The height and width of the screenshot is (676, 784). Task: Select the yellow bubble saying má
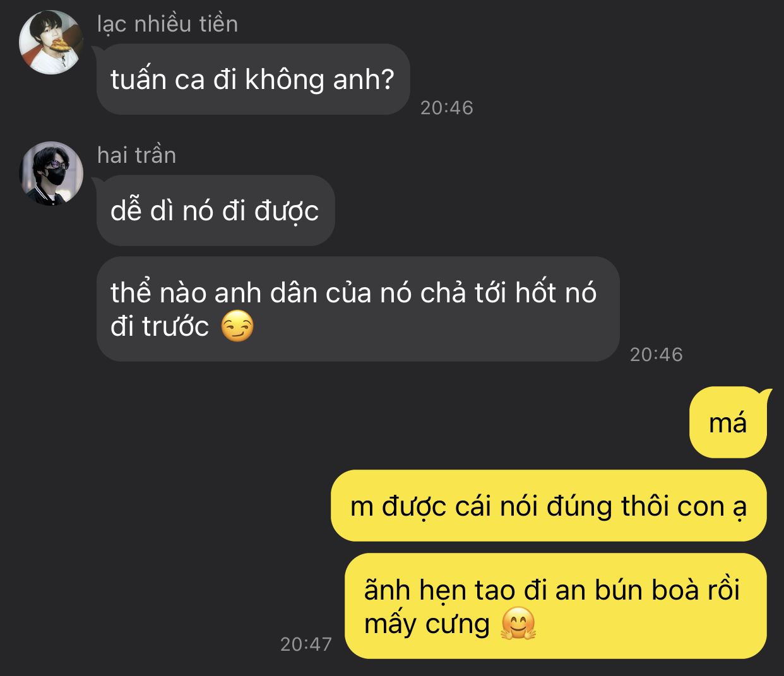tap(729, 422)
